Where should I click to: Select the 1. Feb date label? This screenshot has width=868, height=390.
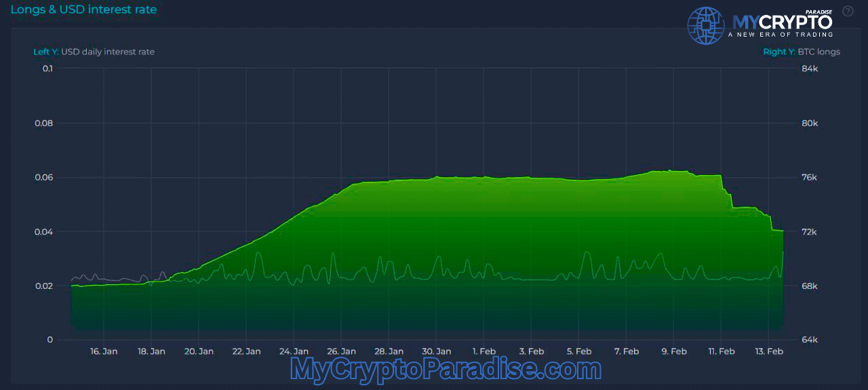click(484, 351)
